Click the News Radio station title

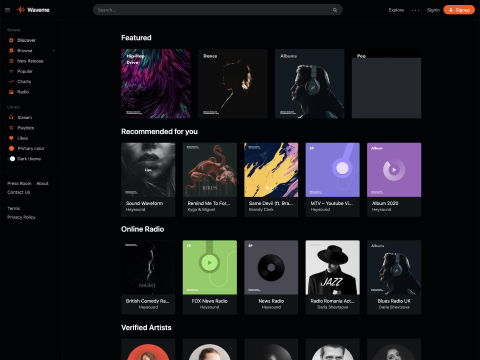271,301
